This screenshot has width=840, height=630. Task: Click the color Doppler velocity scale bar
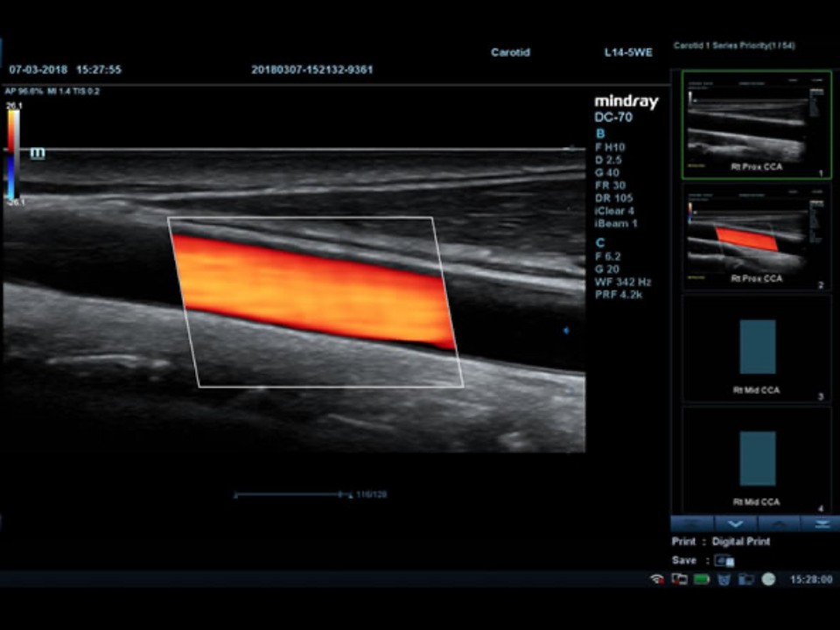(12, 153)
